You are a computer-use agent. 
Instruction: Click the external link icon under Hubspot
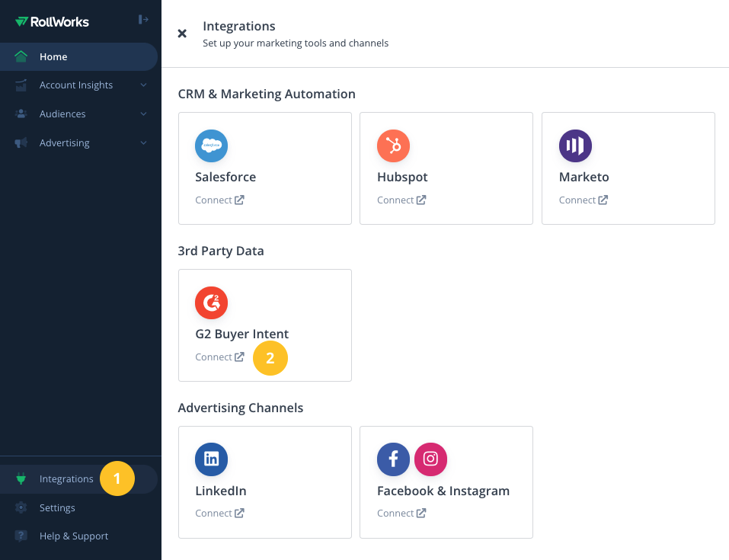(x=421, y=200)
